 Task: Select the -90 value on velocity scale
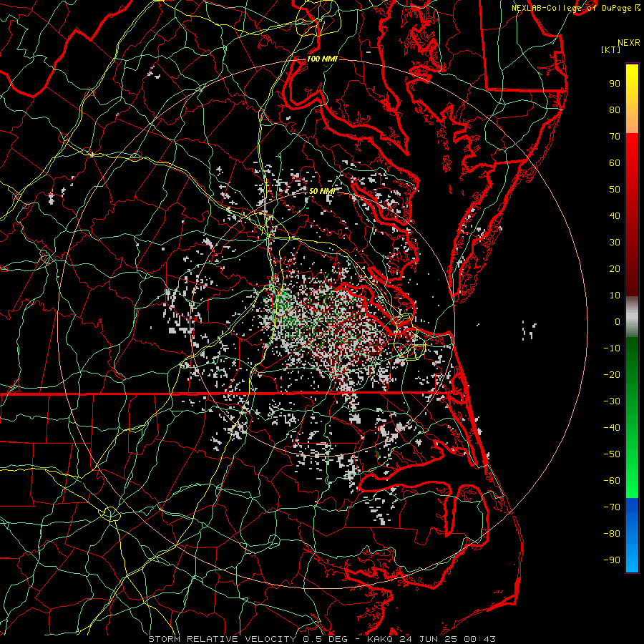point(612,560)
